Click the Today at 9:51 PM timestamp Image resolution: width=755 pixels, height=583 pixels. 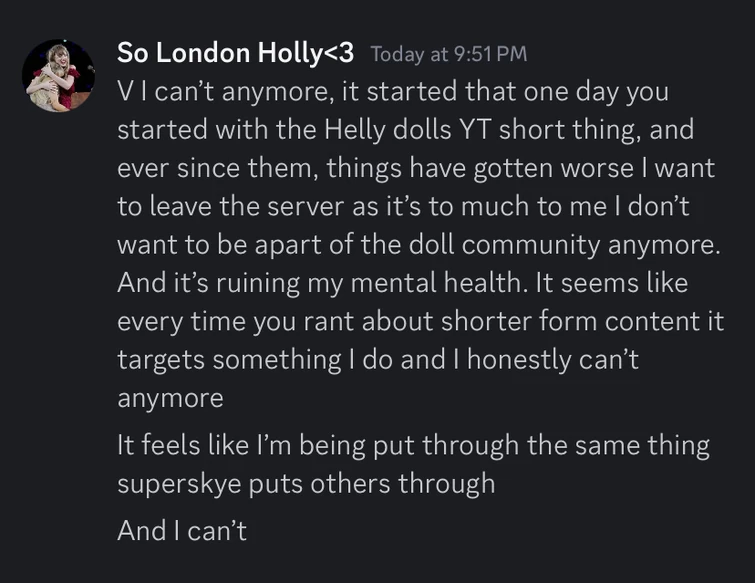click(x=448, y=54)
